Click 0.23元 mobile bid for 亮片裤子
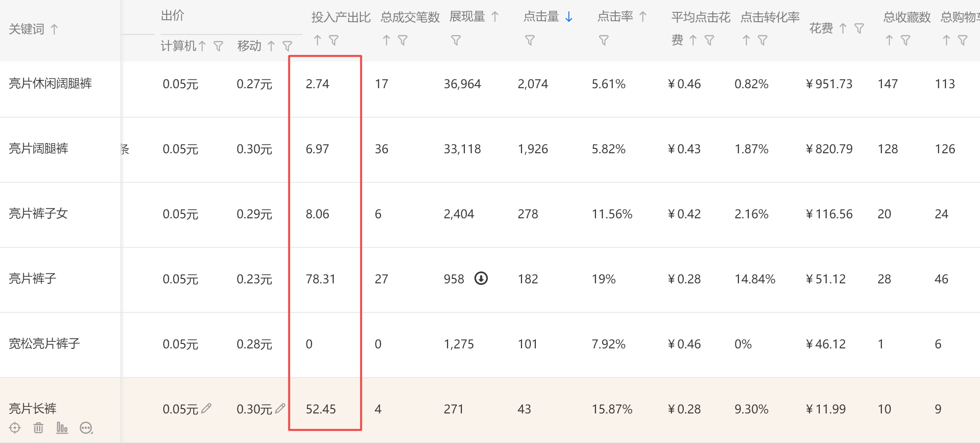Screen dimensions: 980x443 254,279
